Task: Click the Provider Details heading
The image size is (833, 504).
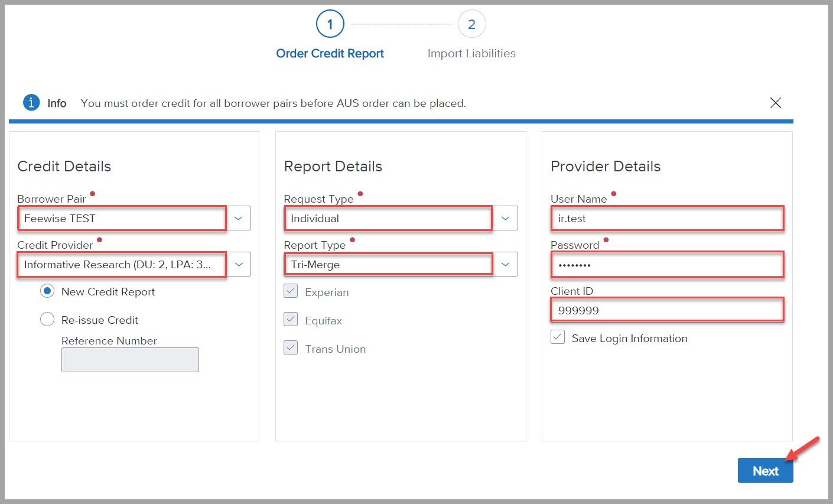Action: click(606, 166)
